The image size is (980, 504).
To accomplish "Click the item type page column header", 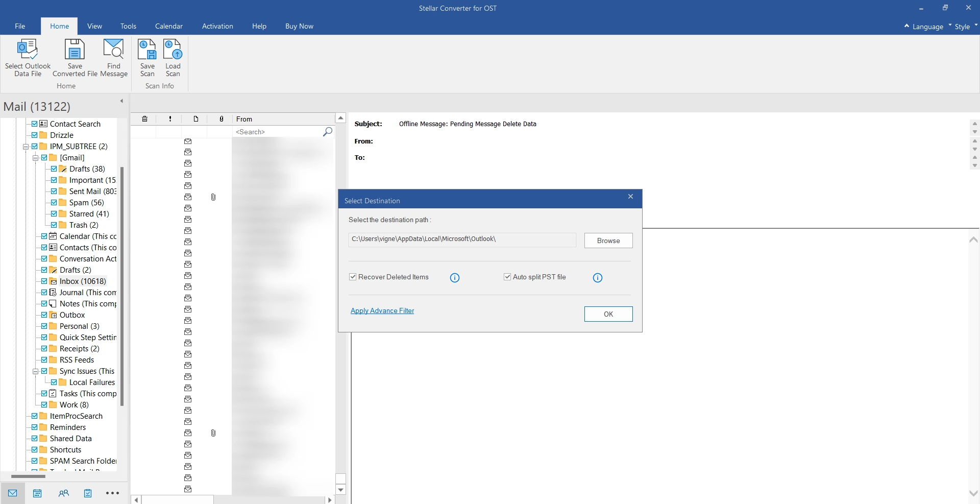I will click(x=195, y=119).
